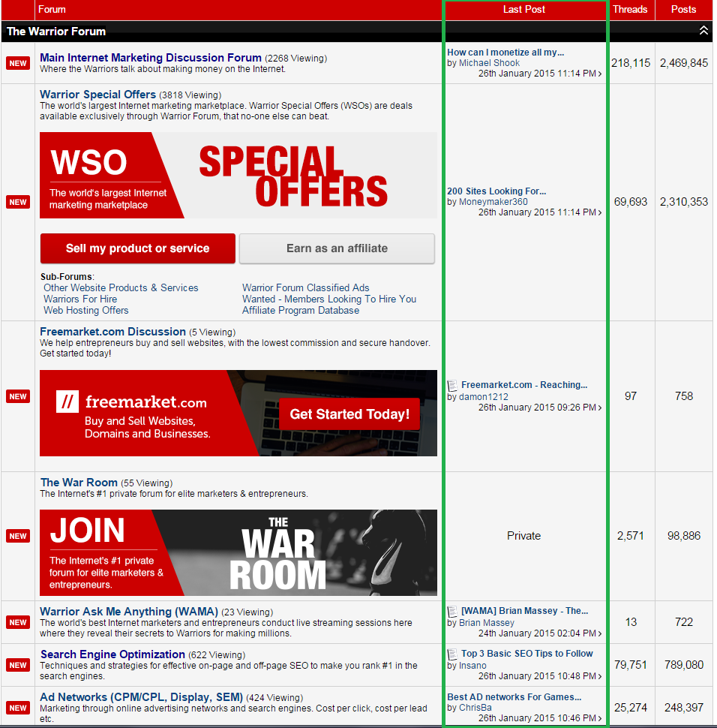Go to last post arrow for Michael Shook's post
This screenshot has height=728, width=717.
(x=600, y=74)
